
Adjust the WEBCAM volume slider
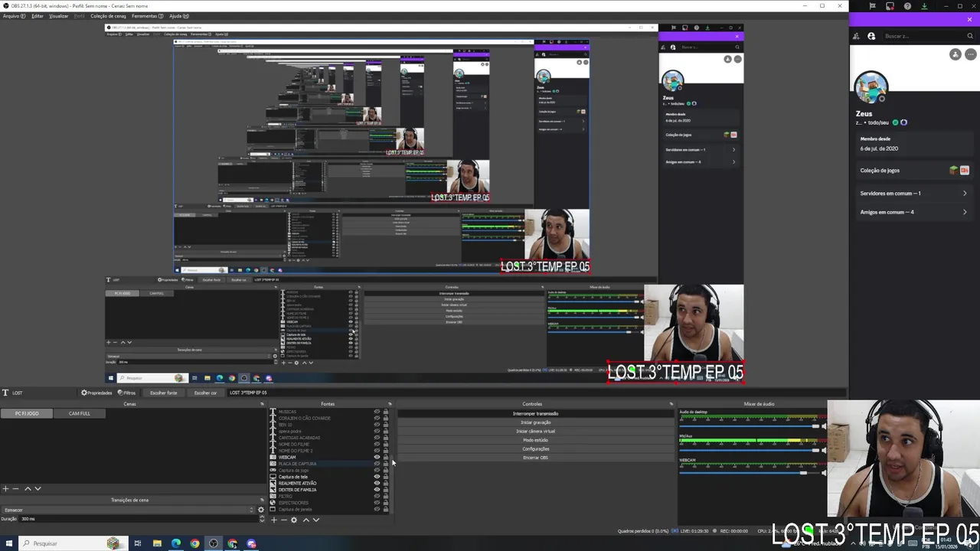click(x=749, y=474)
